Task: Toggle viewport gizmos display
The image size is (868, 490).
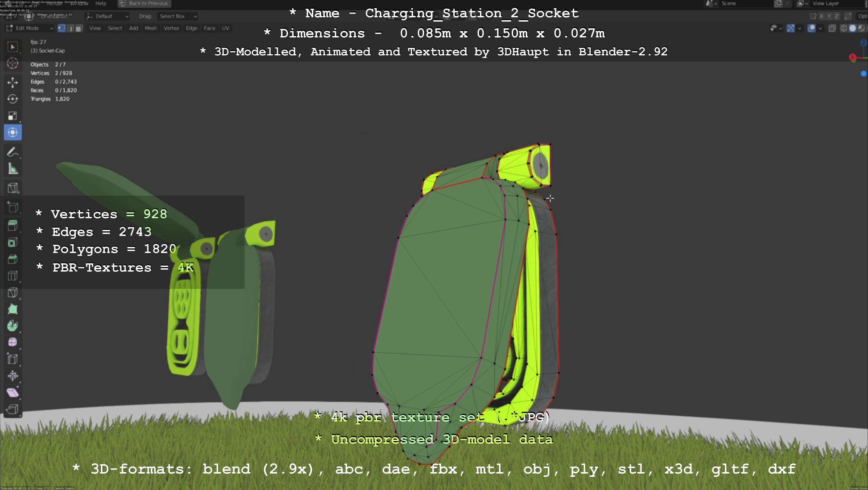Action: [791, 28]
